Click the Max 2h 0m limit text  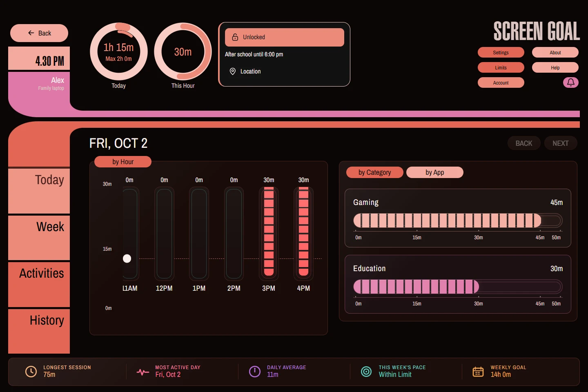tap(119, 59)
